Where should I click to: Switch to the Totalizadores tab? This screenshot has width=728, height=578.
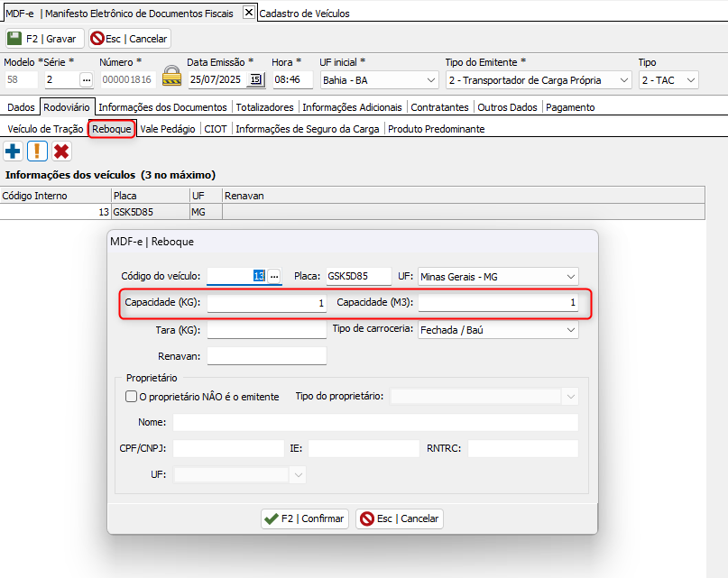(x=265, y=107)
